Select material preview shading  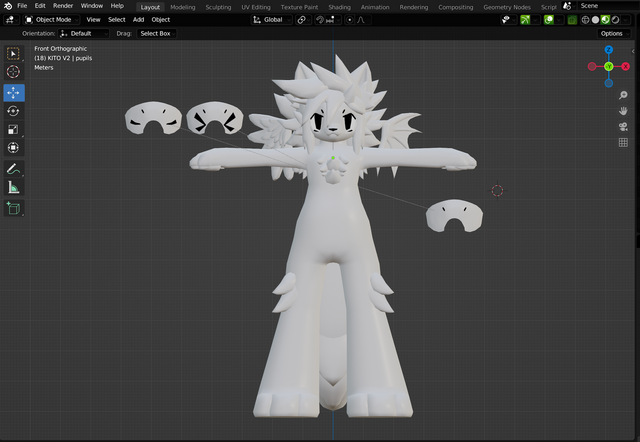(x=605, y=20)
